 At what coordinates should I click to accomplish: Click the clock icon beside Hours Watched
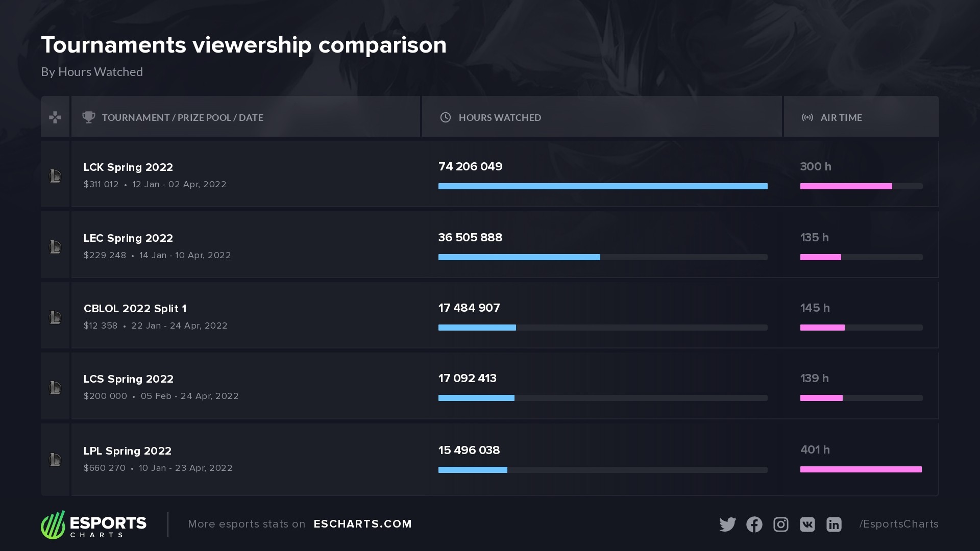coord(446,117)
